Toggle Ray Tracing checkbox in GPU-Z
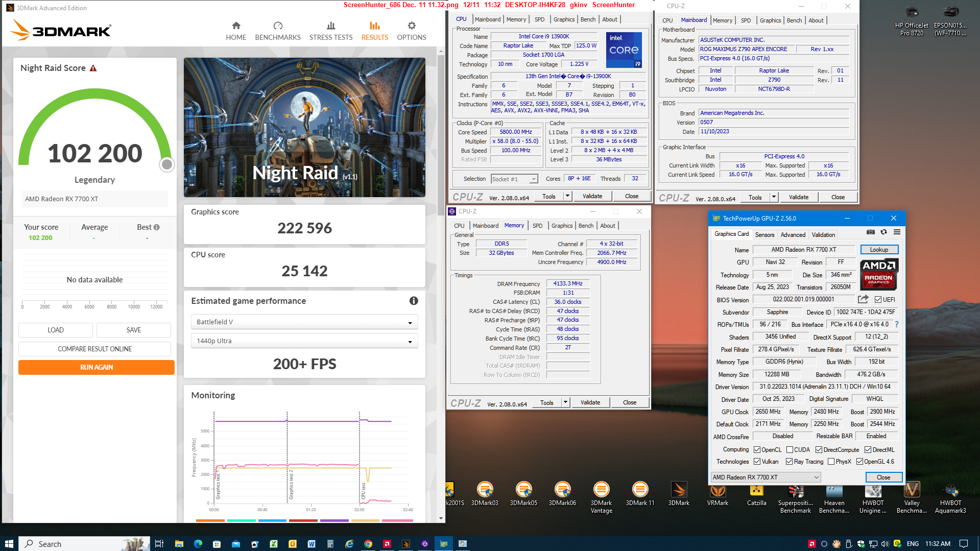 pyautogui.click(x=790, y=462)
